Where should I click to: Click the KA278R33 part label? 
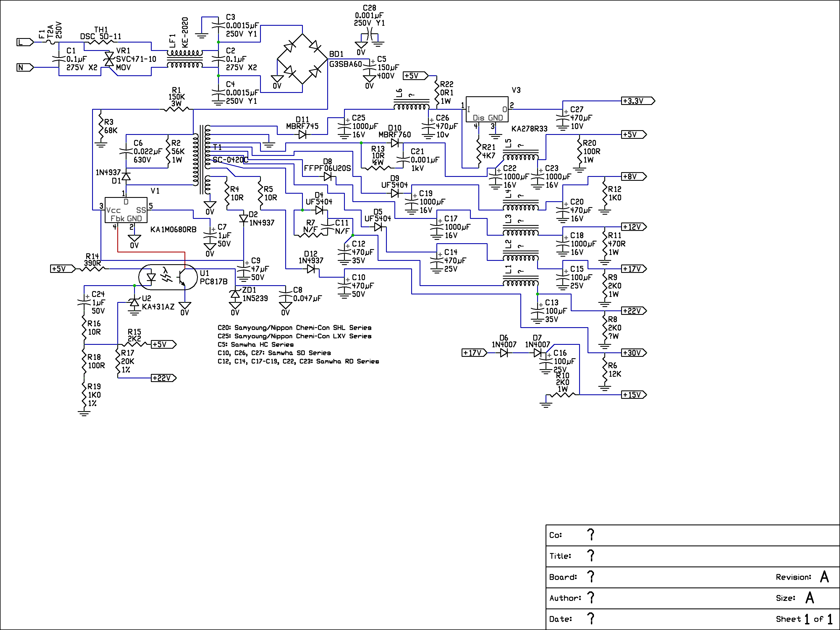pos(529,129)
